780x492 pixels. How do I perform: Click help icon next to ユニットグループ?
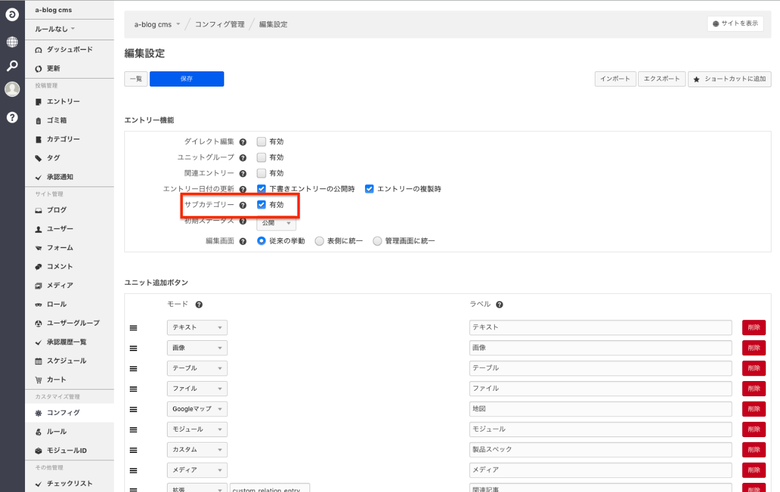[x=243, y=158]
